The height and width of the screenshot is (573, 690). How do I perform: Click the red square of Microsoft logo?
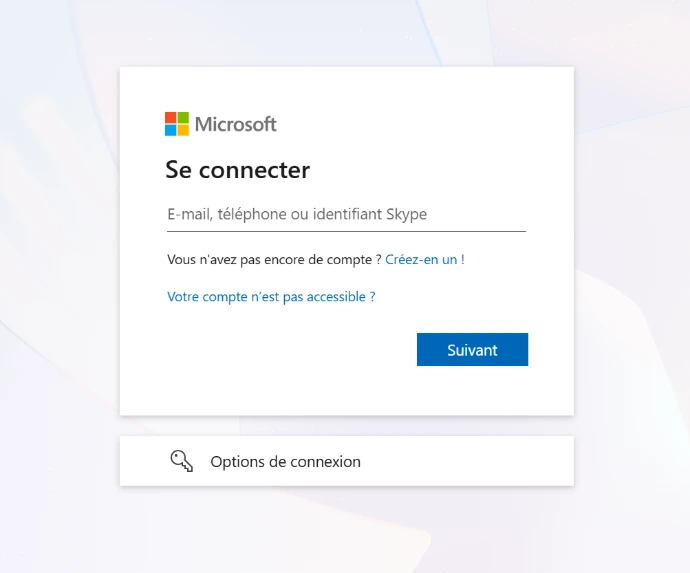[x=171, y=118]
